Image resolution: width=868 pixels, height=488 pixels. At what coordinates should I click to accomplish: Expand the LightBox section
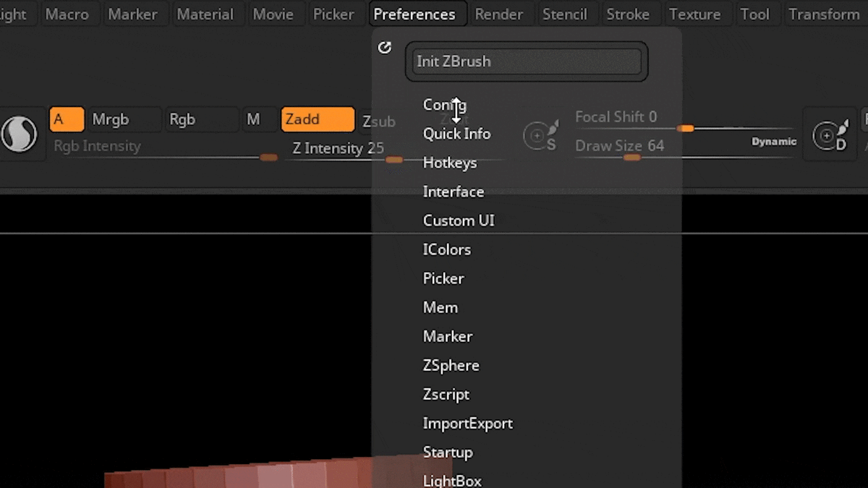coord(452,480)
